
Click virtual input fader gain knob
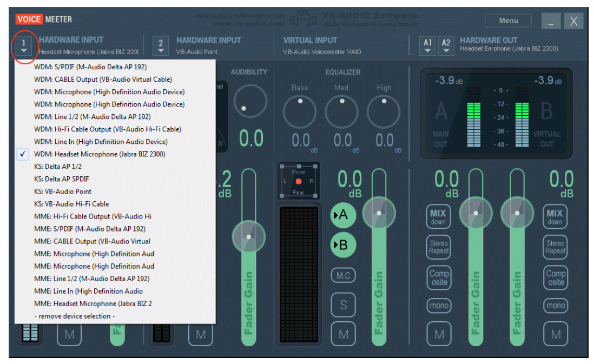pos(379,213)
